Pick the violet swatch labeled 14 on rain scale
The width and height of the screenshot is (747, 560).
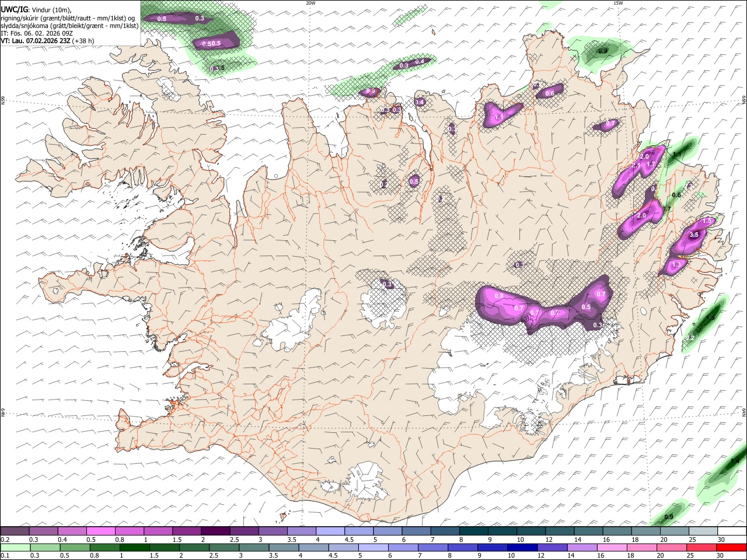click(x=582, y=548)
